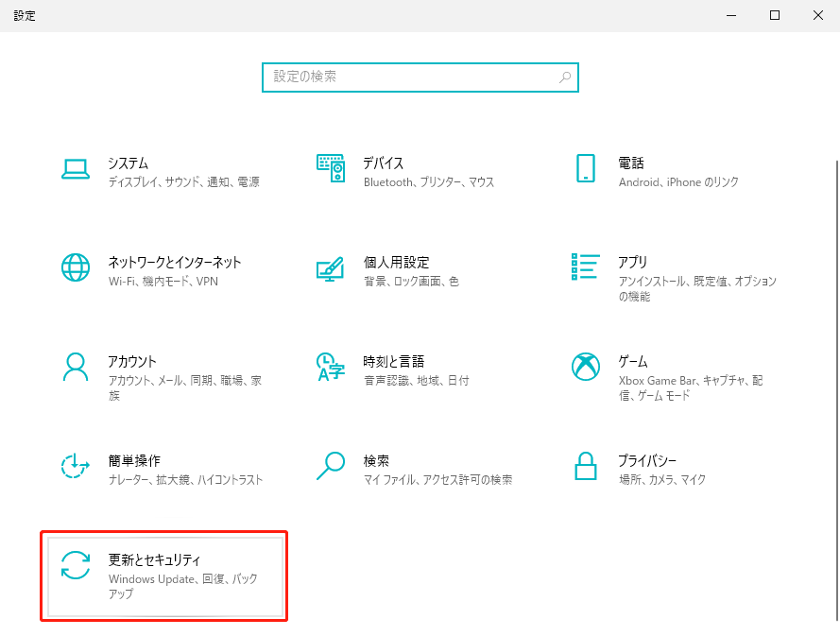Select the 個人用設定 heading

(x=397, y=262)
